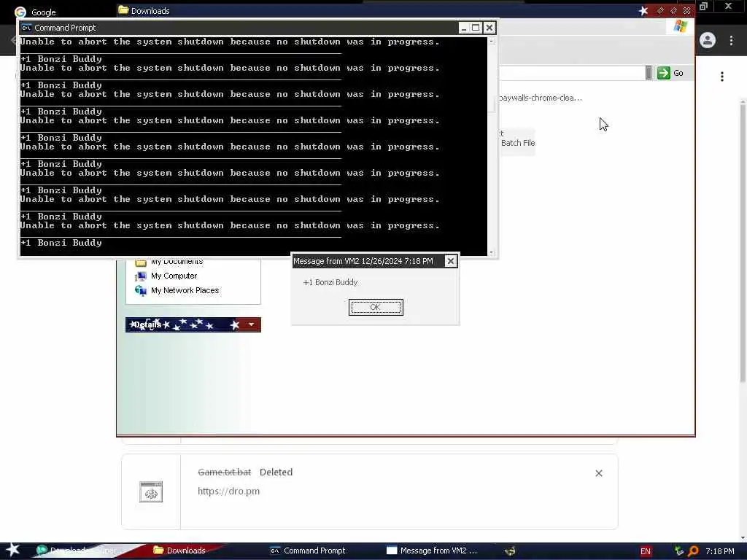Click the Command Prompt vertical scrollbar

coord(492,147)
